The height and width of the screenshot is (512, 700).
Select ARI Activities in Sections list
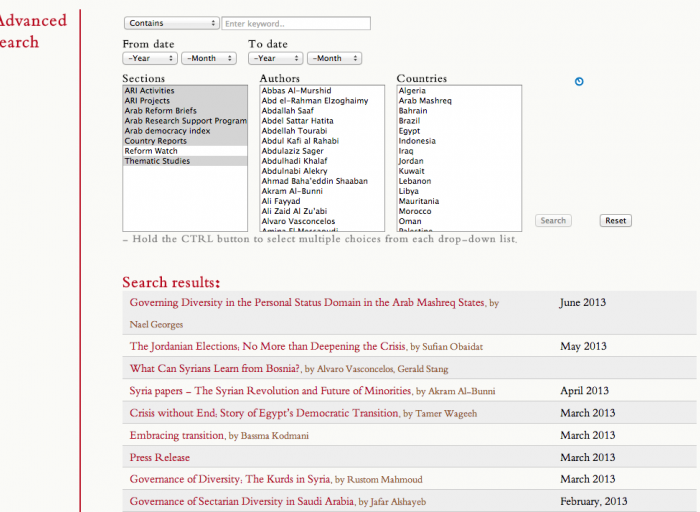(x=149, y=91)
